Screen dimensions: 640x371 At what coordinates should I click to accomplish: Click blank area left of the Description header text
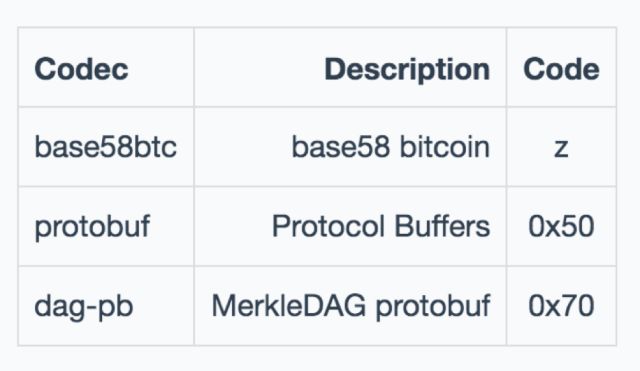click(259, 69)
